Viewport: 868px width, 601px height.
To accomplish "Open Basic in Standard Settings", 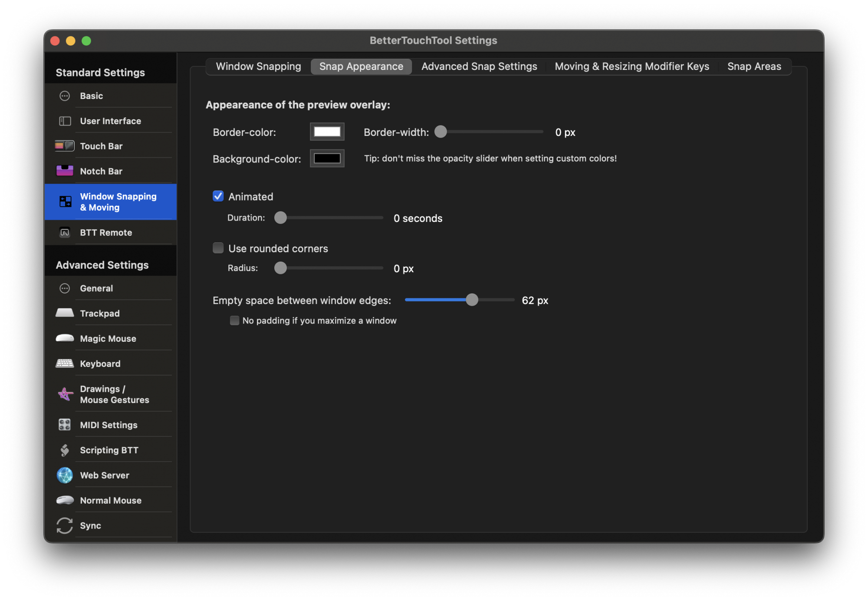I will [x=110, y=96].
